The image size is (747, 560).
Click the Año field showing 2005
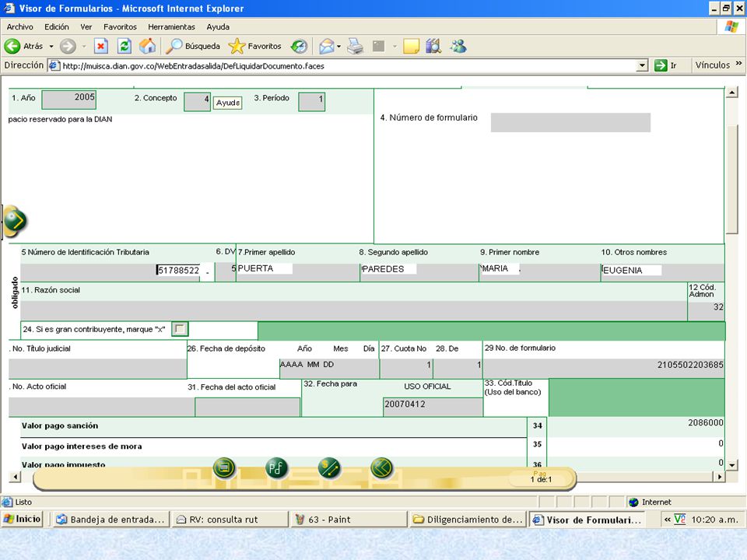[x=69, y=100]
